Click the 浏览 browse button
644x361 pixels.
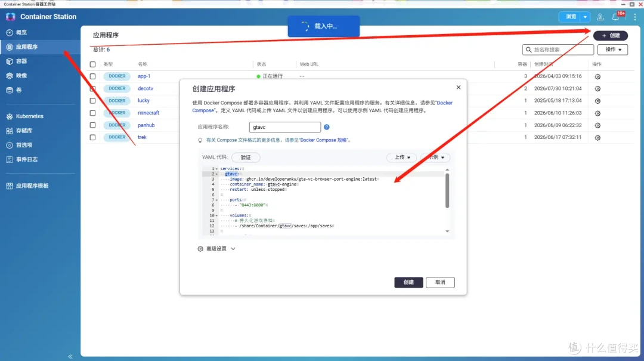click(x=571, y=17)
